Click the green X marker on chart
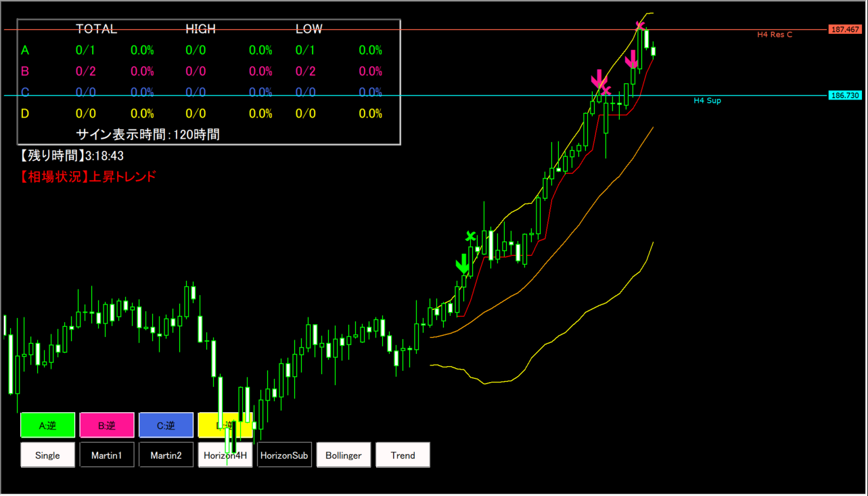The image size is (868, 496). 471,236
